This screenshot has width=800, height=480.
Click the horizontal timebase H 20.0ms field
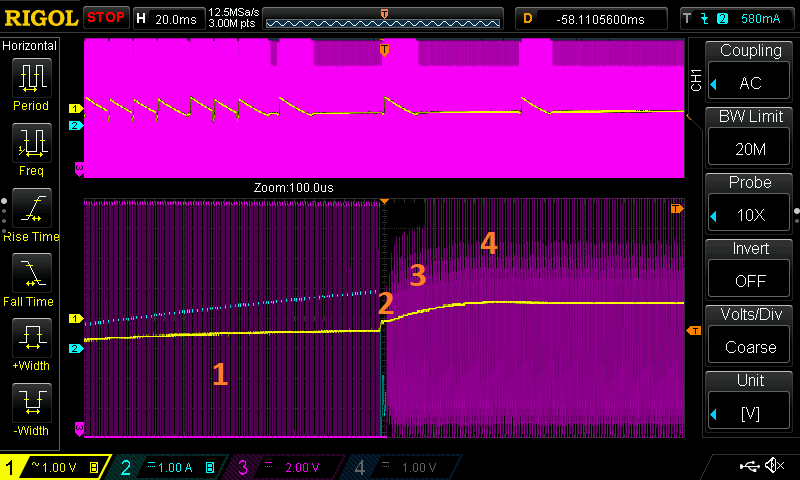(168, 19)
